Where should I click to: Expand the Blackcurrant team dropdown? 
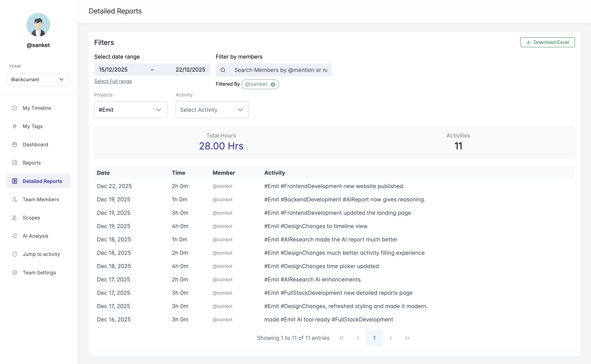(x=38, y=79)
